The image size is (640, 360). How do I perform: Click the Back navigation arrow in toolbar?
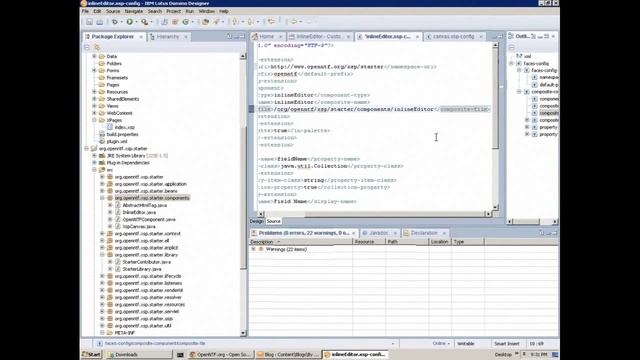click(x=293, y=22)
